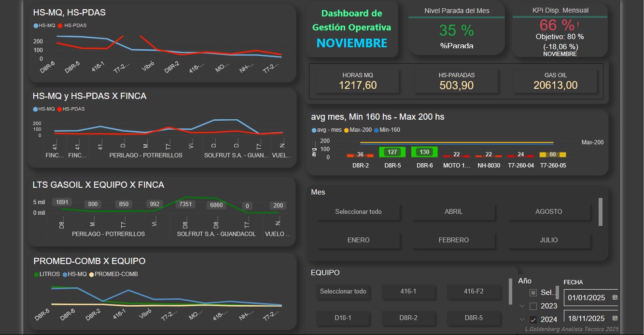Expand the 2023 year node

[522, 306]
